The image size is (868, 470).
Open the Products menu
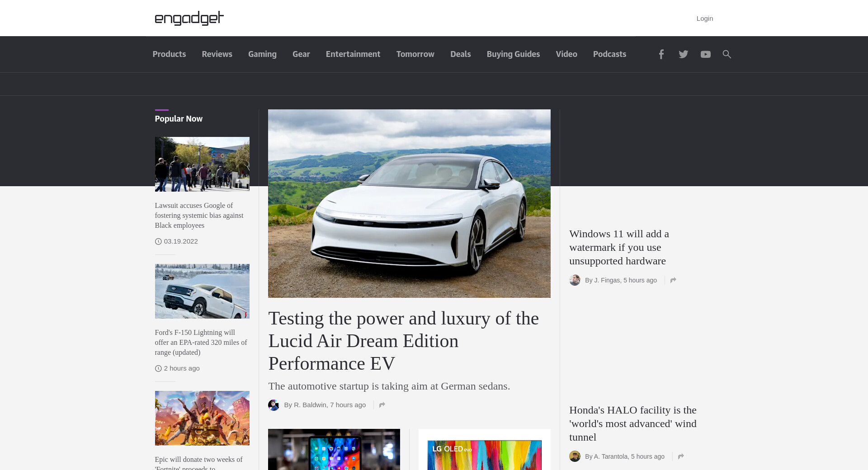[169, 54]
